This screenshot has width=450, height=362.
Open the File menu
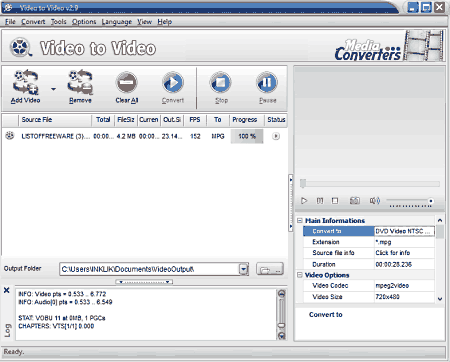click(x=10, y=22)
